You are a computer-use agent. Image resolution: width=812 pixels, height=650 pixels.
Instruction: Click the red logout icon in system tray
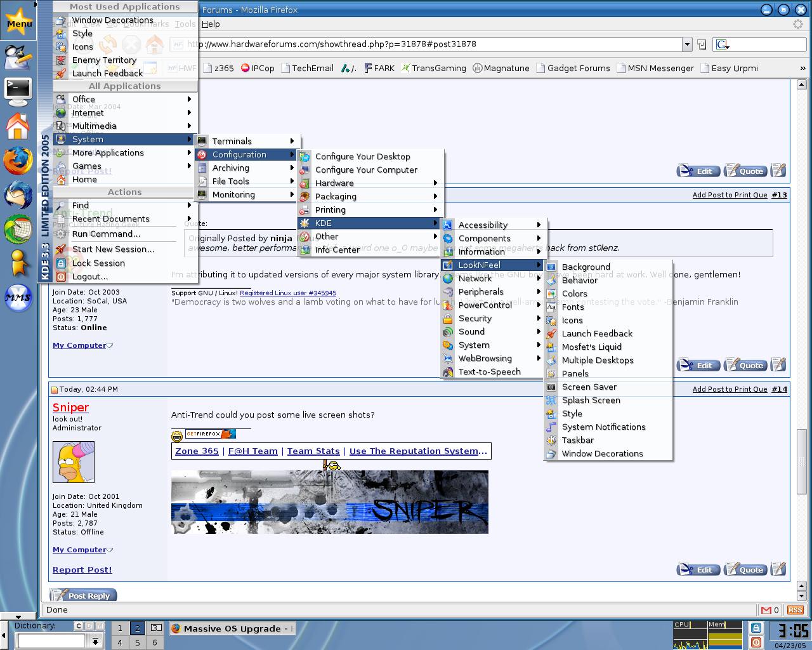point(756,642)
